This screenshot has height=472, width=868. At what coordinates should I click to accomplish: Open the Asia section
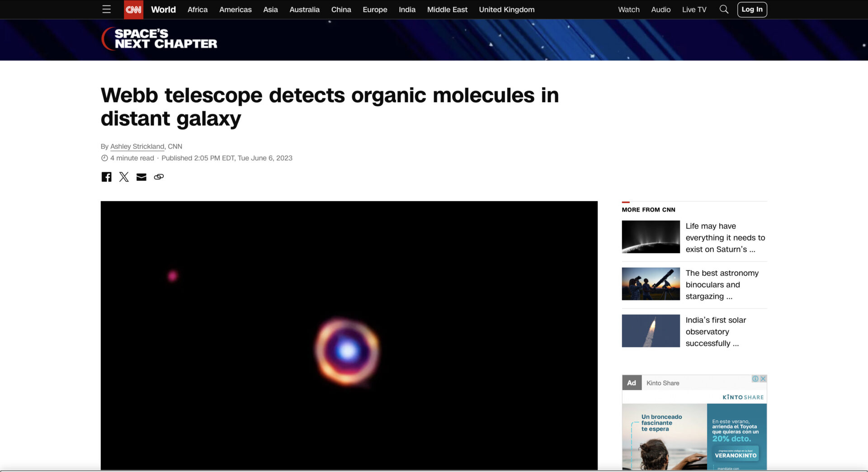pos(270,9)
